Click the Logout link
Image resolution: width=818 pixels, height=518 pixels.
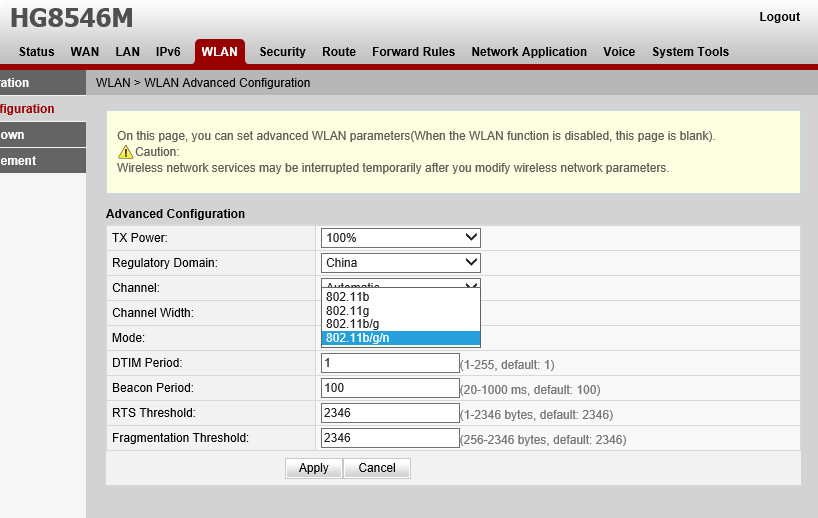pos(779,17)
